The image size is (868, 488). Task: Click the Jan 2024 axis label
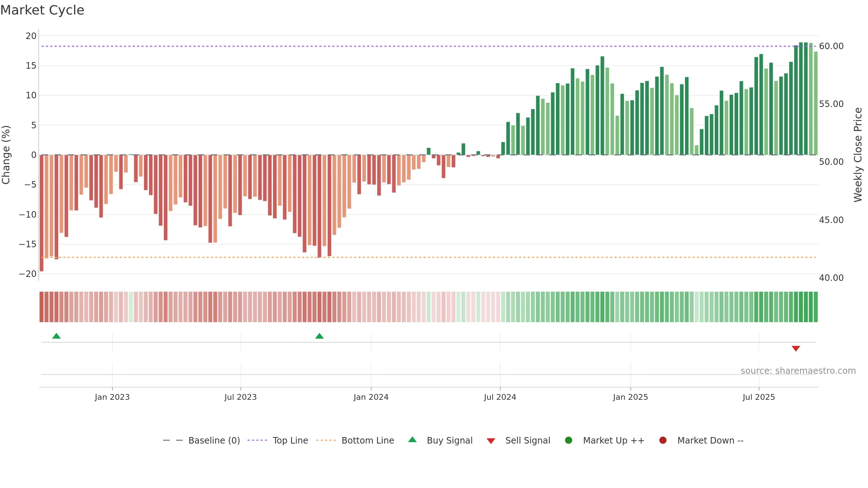tap(371, 397)
